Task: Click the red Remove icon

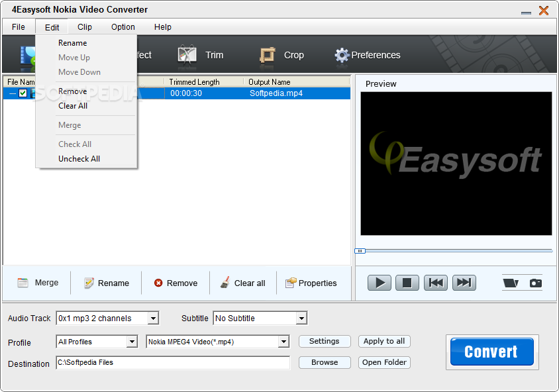Action: pos(158,283)
